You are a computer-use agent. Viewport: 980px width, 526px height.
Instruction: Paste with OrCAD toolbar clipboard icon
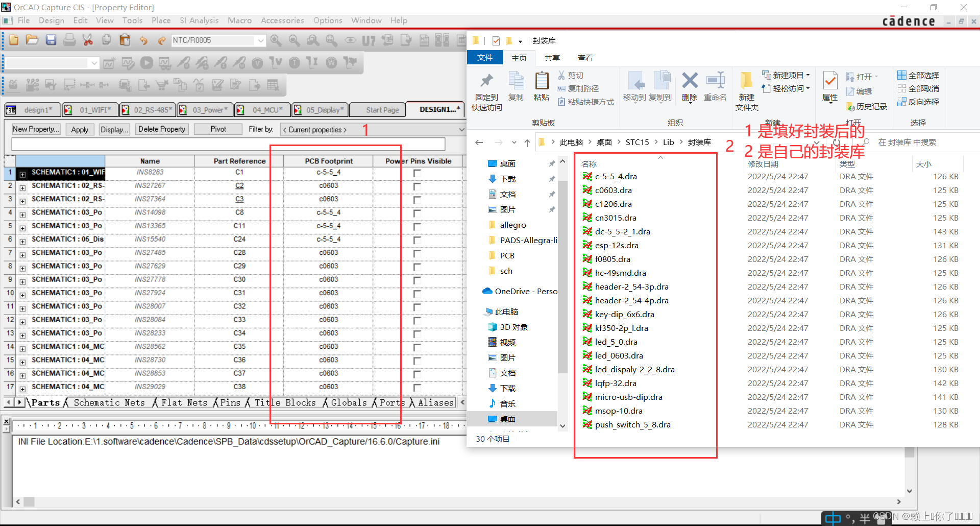[125, 40]
